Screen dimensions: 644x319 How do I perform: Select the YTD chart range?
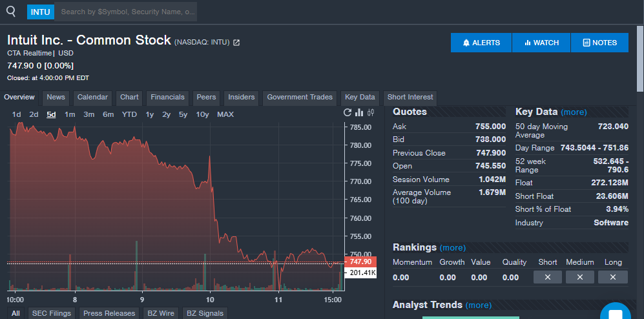pyautogui.click(x=129, y=114)
